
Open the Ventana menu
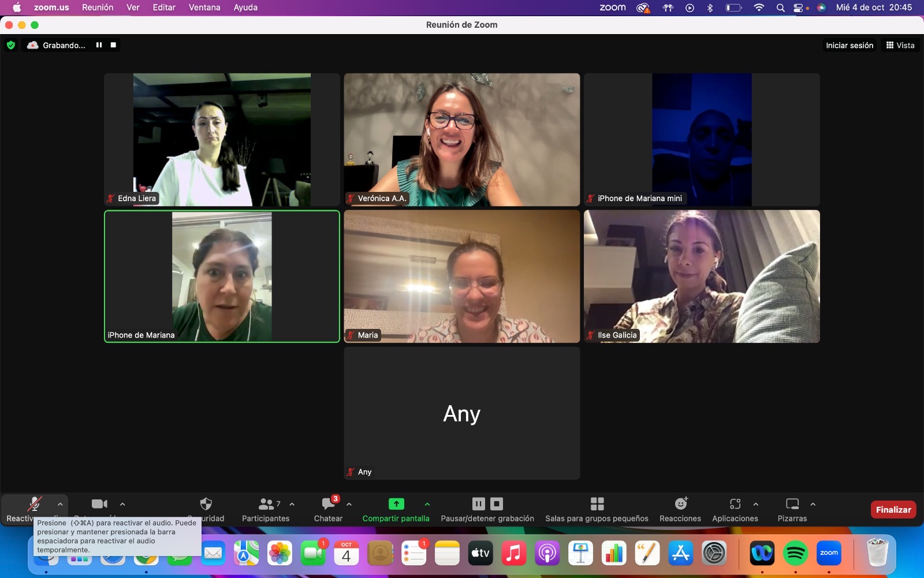[204, 8]
